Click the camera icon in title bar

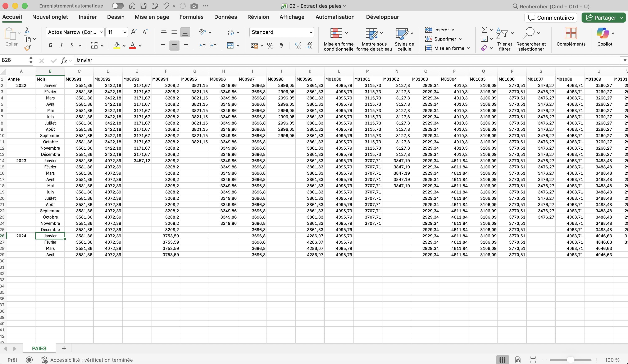click(194, 6)
